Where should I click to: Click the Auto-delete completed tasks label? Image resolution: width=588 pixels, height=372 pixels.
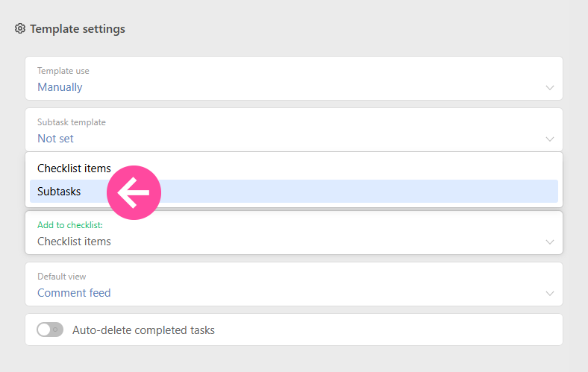coord(143,330)
